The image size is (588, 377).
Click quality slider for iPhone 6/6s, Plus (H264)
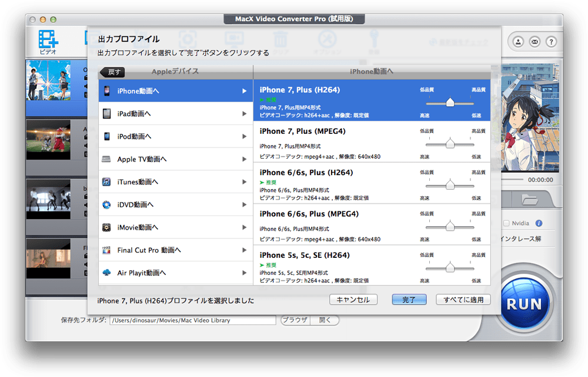[x=450, y=185]
